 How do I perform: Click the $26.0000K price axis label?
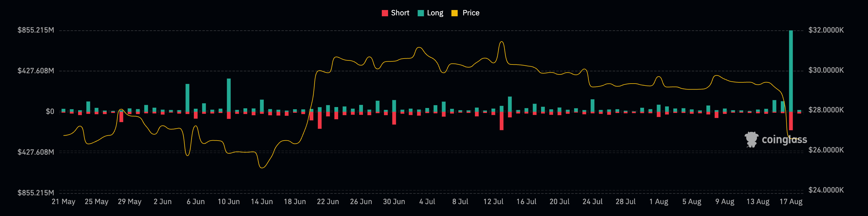[826, 150]
